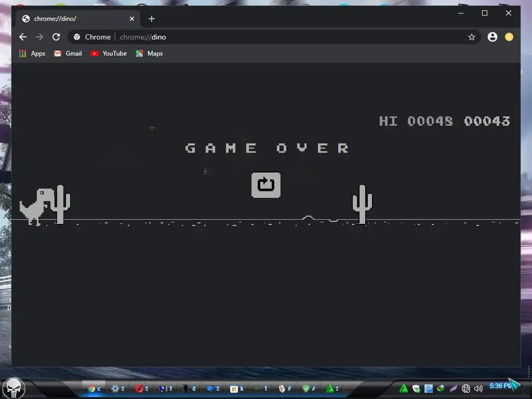Viewport: 532px width, 399px height.
Task: Select the chrome://dino/ tab
Action: (78, 19)
